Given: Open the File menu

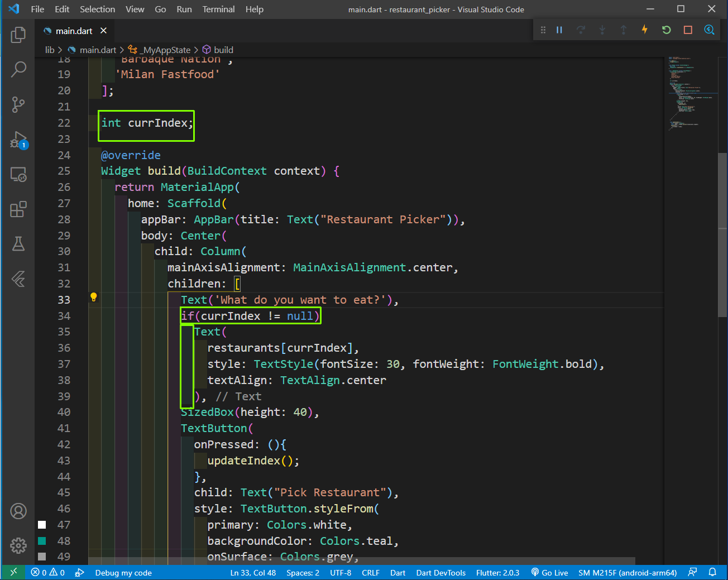Looking at the screenshot, I should click(x=37, y=9).
